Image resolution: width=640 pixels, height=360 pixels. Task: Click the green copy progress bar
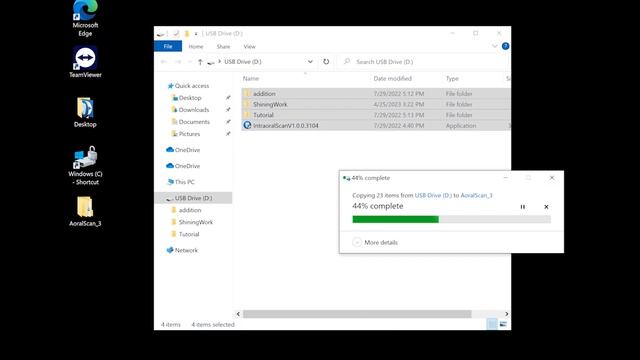click(451, 220)
